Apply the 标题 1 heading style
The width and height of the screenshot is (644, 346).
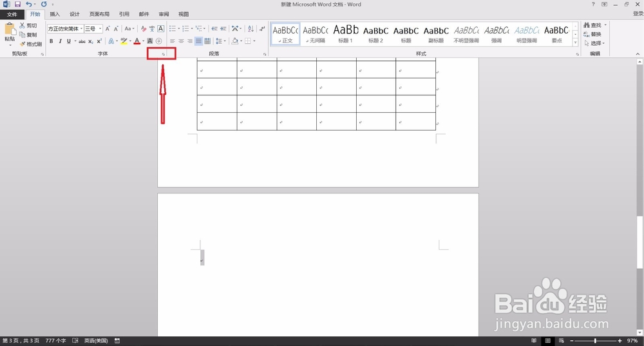click(345, 34)
